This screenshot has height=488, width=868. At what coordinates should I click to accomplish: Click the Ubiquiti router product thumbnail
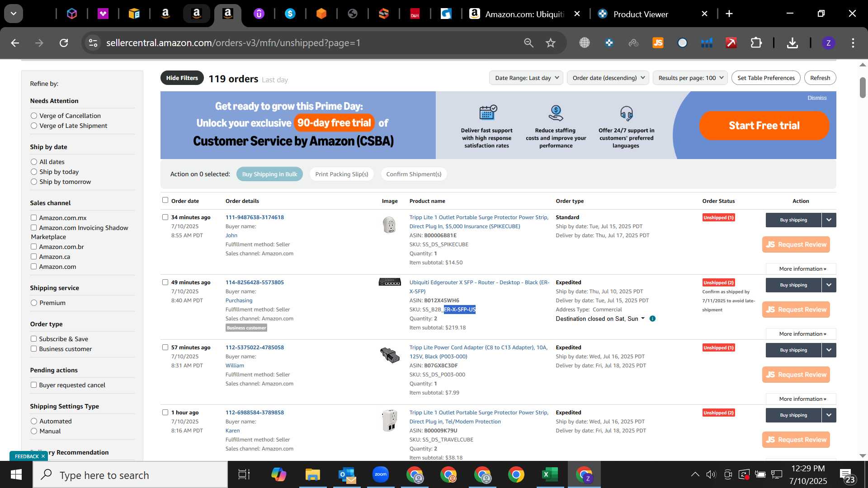389,282
